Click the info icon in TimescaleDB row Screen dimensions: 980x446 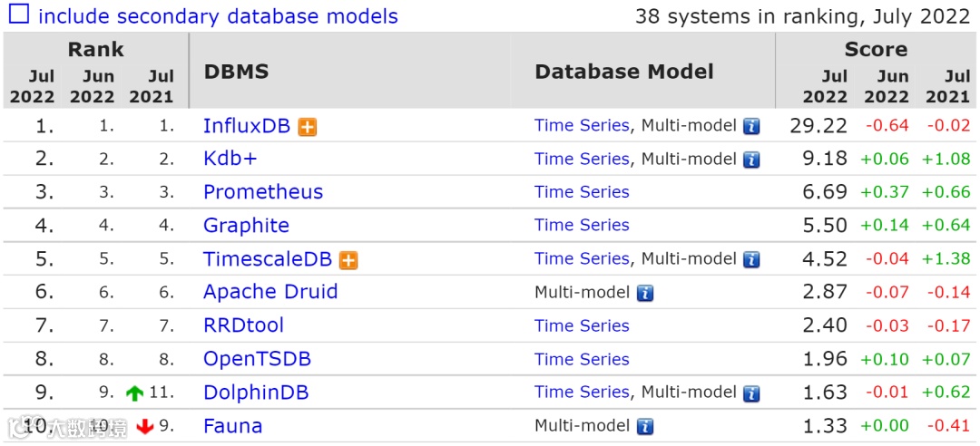click(751, 260)
